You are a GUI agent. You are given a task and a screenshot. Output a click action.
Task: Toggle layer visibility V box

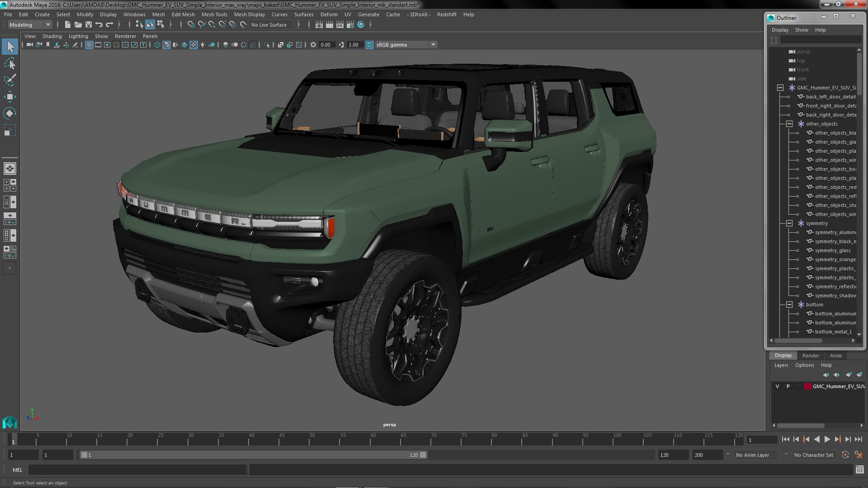pyautogui.click(x=777, y=386)
